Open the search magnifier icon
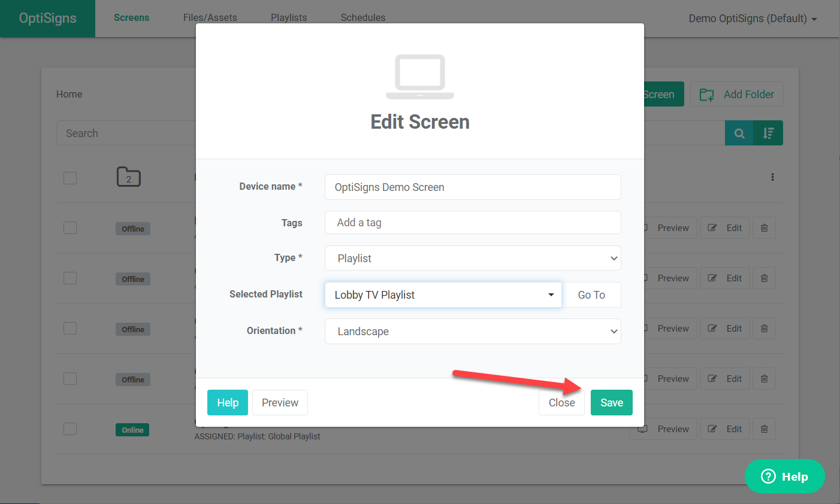This screenshot has width=840, height=504. tap(739, 133)
